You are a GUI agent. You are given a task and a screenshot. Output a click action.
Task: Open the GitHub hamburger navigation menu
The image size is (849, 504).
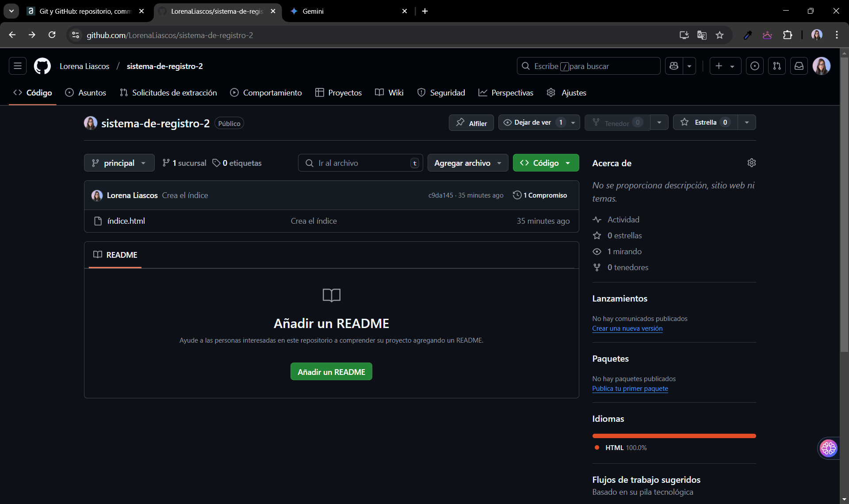tap(18, 66)
